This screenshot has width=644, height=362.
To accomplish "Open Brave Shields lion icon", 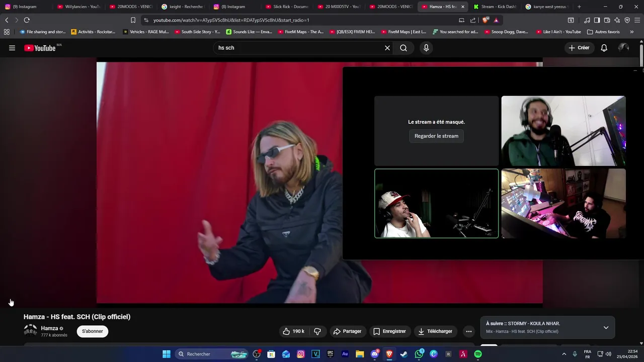I will tap(485, 20).
